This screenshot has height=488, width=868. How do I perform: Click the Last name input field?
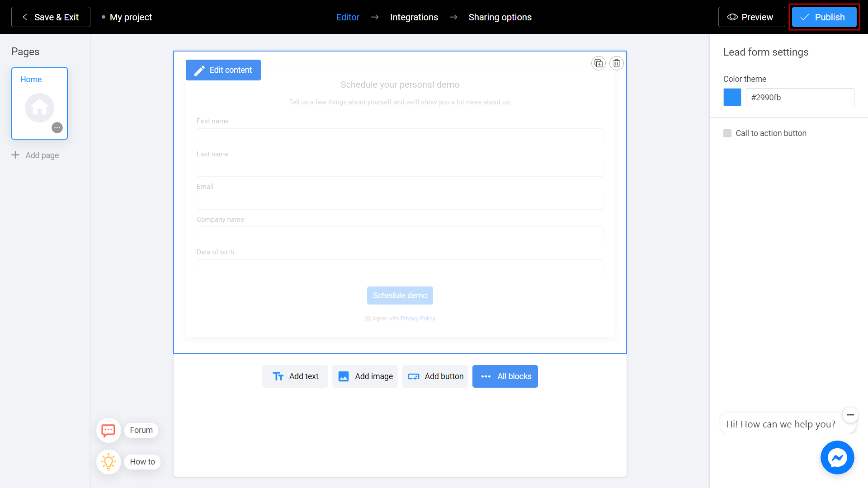click(400, 169)
